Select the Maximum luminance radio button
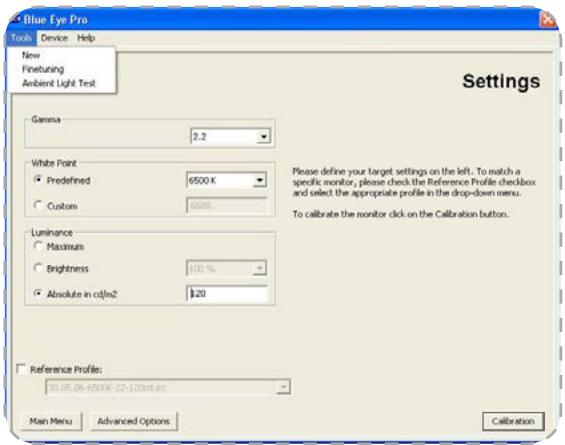 (x=38, y=246)
